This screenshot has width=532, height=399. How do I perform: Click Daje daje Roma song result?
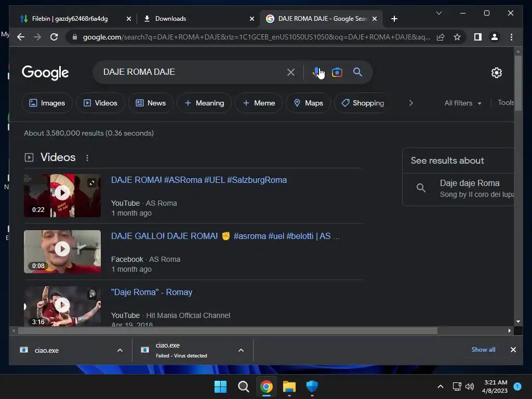click(458, 189)
